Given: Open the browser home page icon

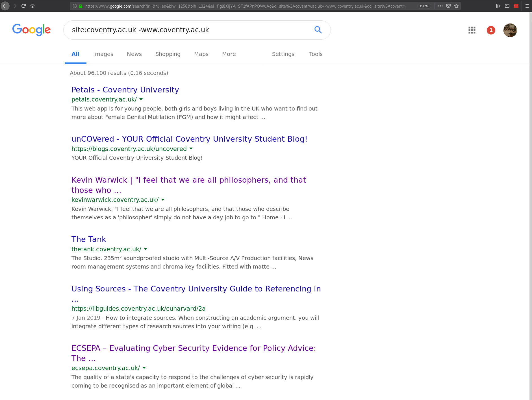Looking at the screenshot, I should pyautogui.click(x=32, y=6).
